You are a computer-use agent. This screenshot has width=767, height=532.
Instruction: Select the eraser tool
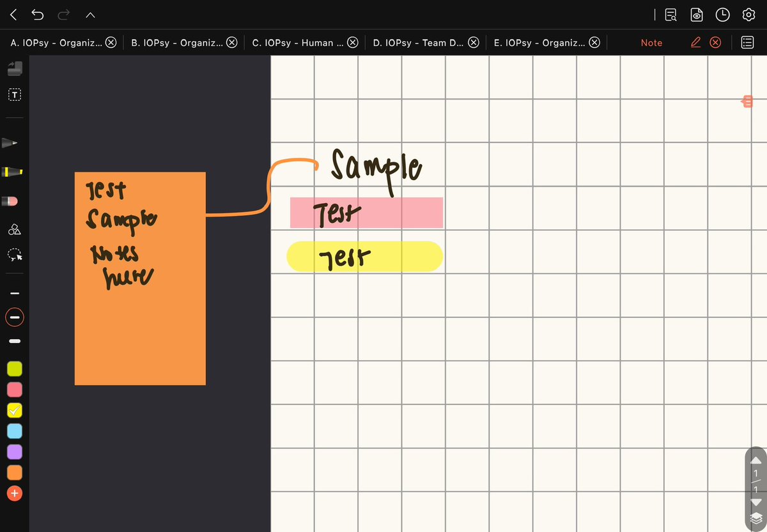pyautogui.click(x=12, y=201)
